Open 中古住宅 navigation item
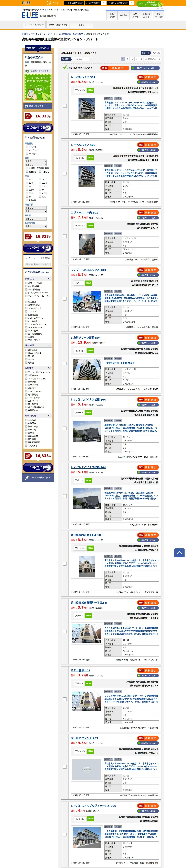The height and width of the screenshot is (868, 186). coord(124,15)
